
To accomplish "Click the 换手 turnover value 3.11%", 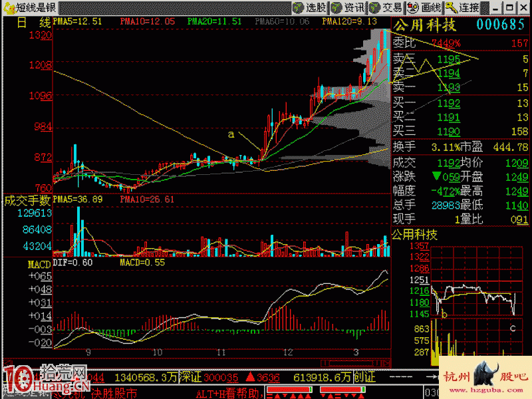I will [445, 147].
